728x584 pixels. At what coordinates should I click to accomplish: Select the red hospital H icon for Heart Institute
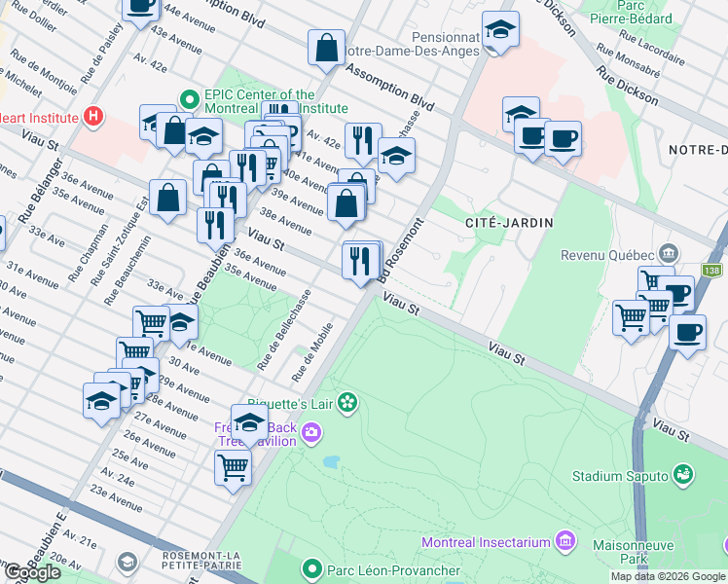(92, 116)
